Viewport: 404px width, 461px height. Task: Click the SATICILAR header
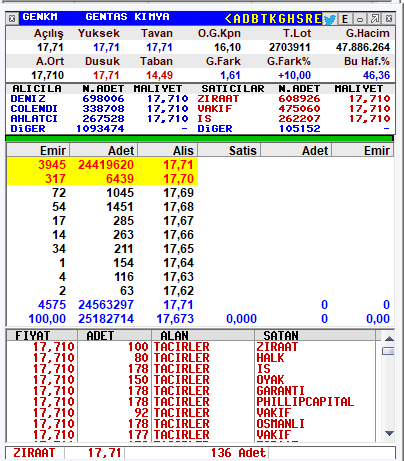point(233,89)
